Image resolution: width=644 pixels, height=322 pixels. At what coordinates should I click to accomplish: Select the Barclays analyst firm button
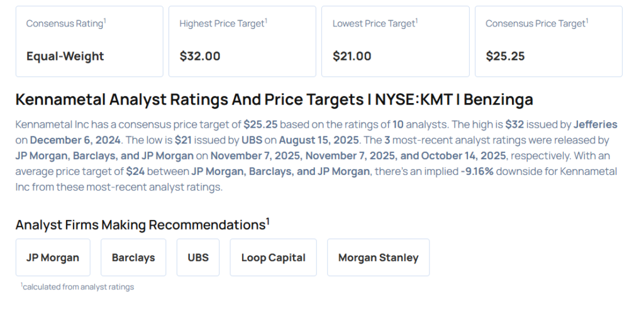click(133, 257)
